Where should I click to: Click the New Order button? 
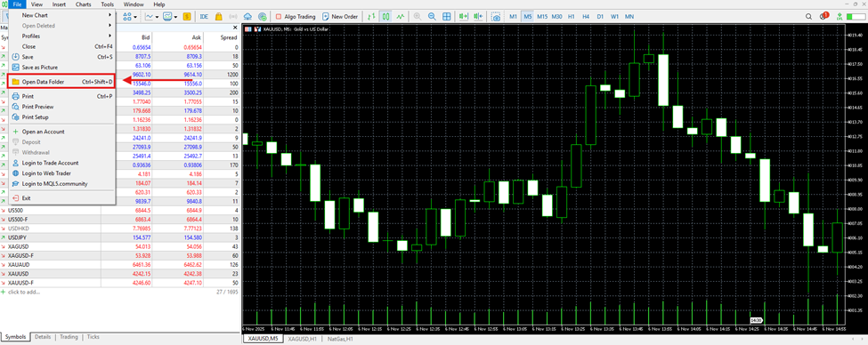340,17
